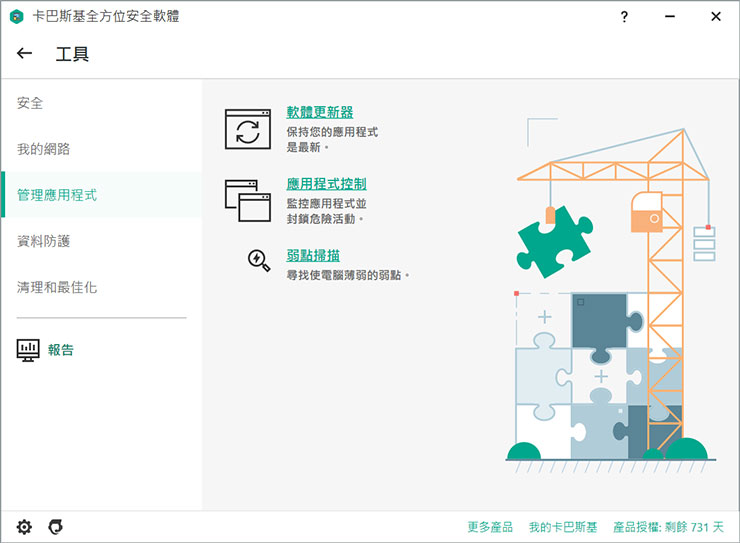Viewport: 740px width, 543px height.
Task: Click the Software Updater refresh icon
Action: (248, 129)
